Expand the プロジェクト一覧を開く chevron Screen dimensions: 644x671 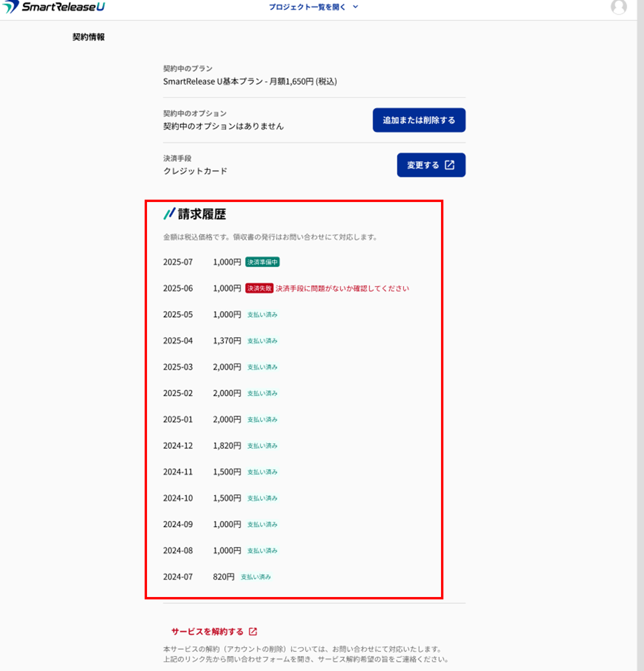point(356,7)
